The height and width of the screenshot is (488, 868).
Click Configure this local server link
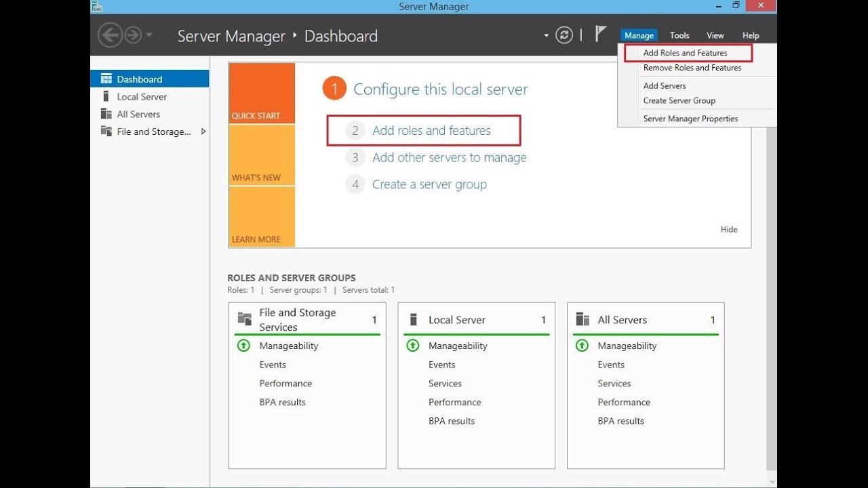pyautogui.click(x=440, y=89)
